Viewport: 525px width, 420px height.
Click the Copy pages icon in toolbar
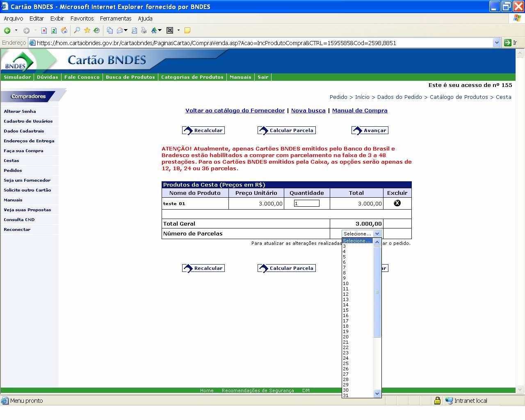click(110, 30)
